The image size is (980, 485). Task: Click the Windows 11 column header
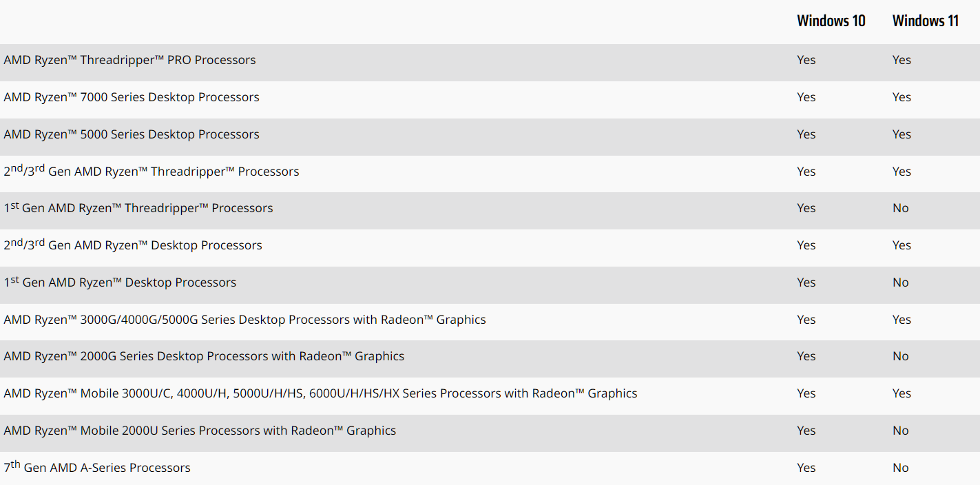[x=925, y=21]
